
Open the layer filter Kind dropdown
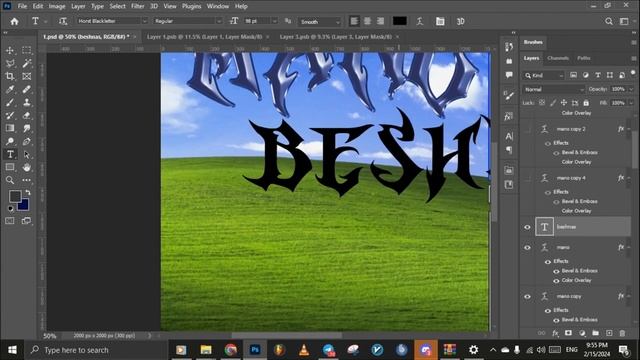(544, 76)
